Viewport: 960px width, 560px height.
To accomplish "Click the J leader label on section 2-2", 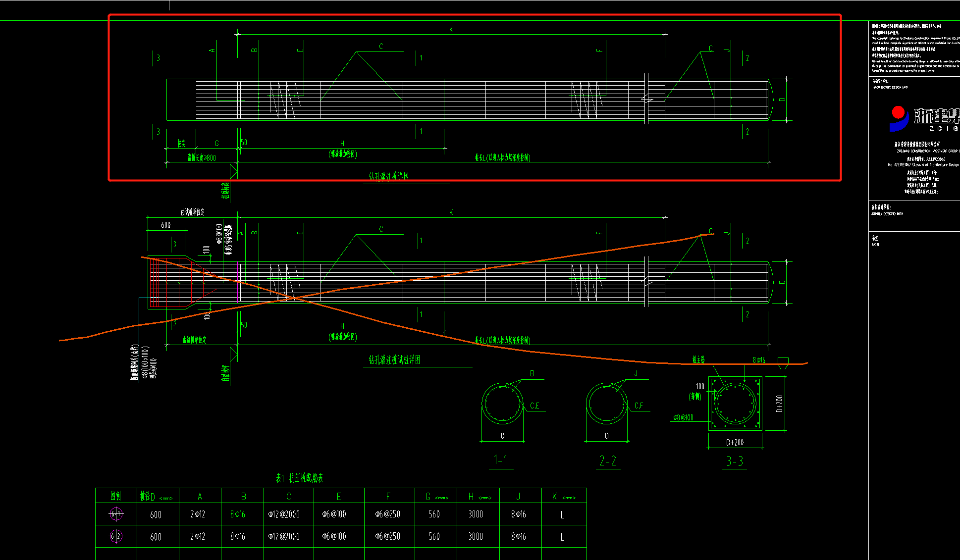I will [636, 374].
